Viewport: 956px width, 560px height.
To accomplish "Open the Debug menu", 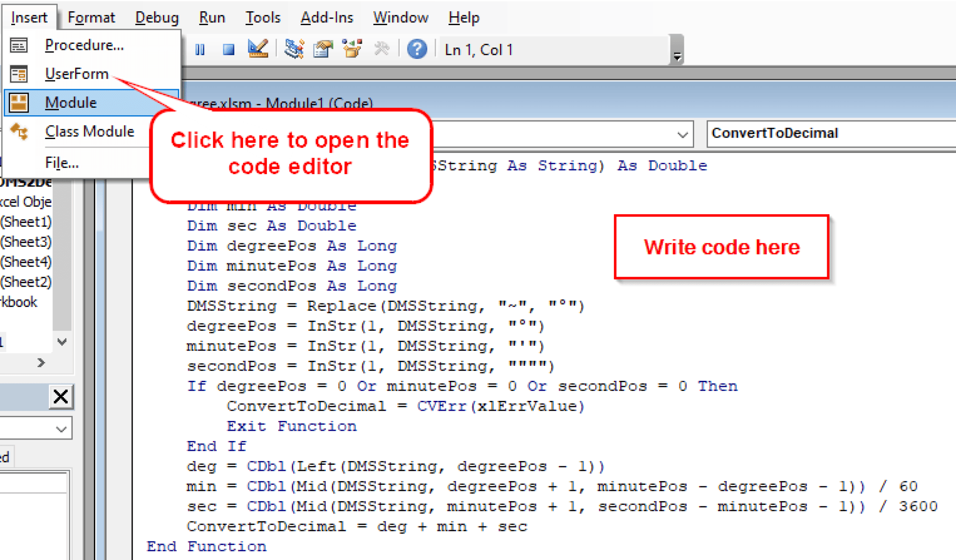I will click(x=157, y=18).
